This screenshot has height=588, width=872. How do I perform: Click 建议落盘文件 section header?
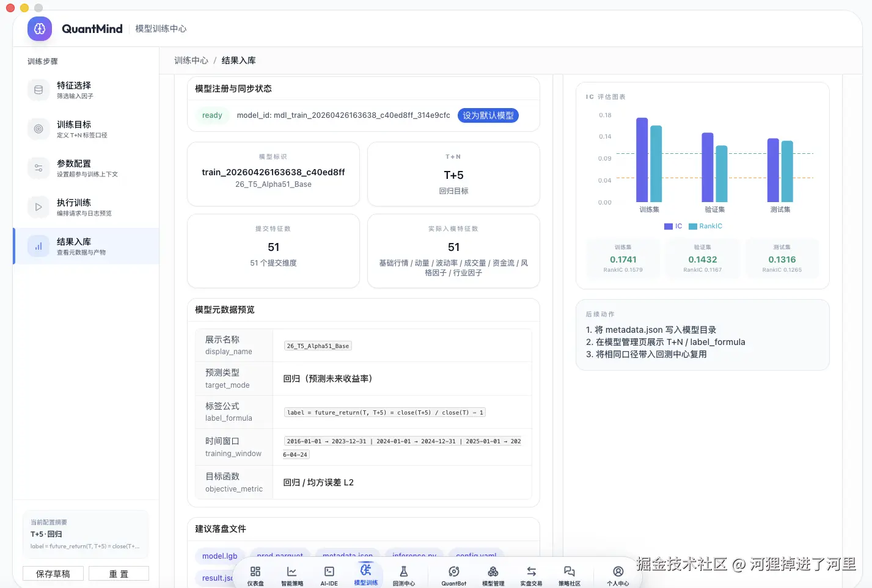[x=221, y=529]
